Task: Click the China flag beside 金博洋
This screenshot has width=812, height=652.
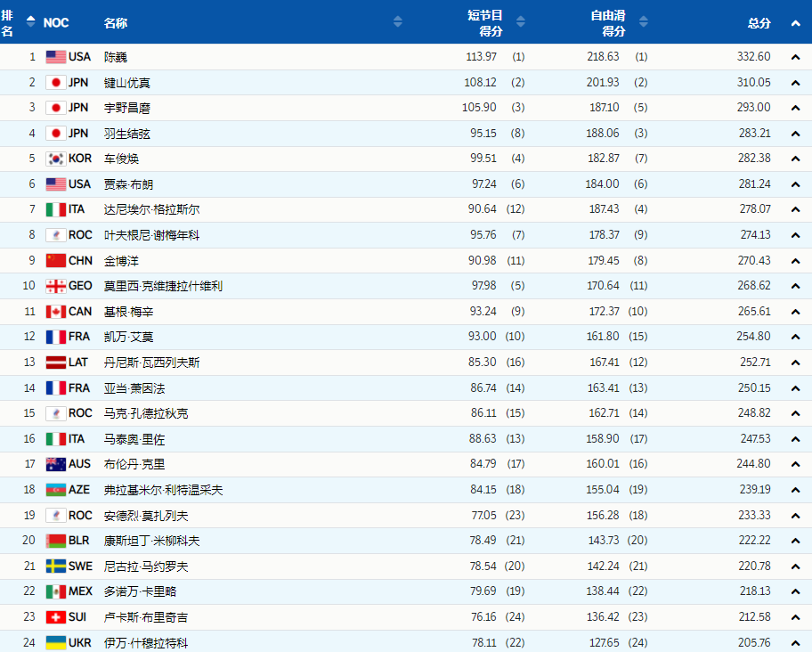Action: pyautogui.click(x=54, y=261)
